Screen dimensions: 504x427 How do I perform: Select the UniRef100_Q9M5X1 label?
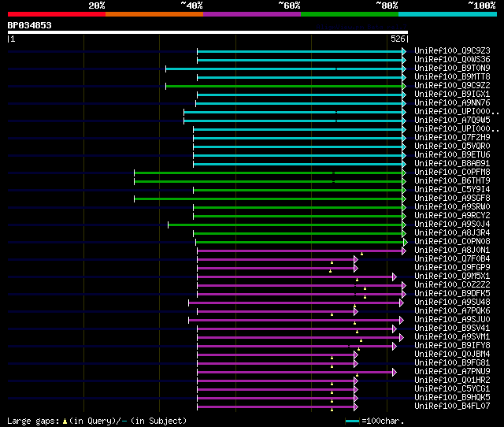point(452,277)
